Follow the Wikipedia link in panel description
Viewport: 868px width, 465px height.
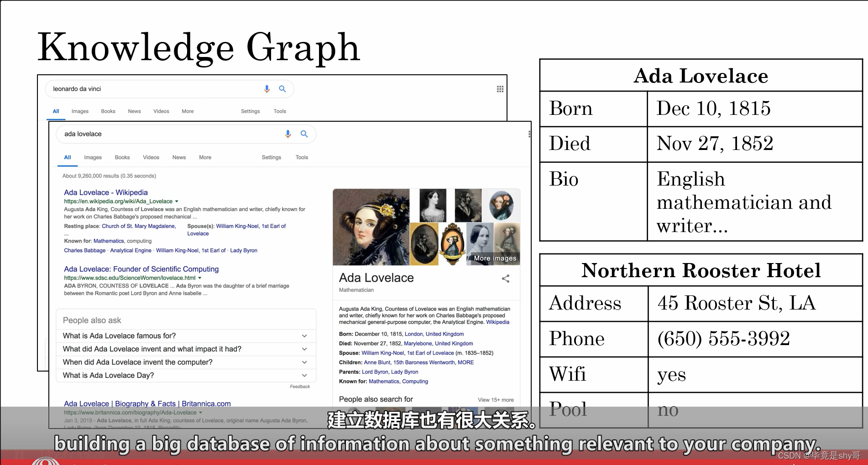point(497,322)
